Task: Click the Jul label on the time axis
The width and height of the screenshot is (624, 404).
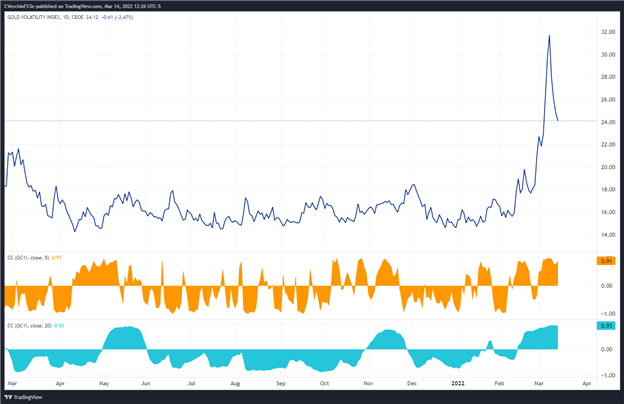Action: click(x=191, y=383)
